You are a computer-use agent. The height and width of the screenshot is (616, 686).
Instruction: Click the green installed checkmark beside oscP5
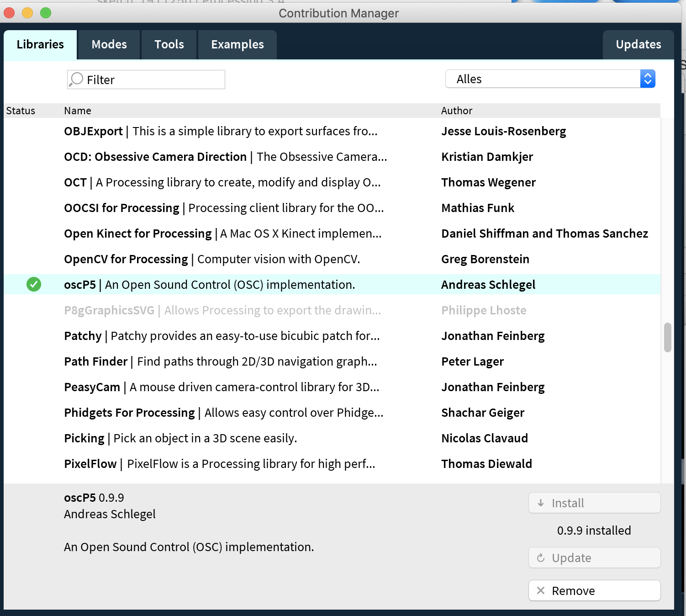(x=34, y=284)
